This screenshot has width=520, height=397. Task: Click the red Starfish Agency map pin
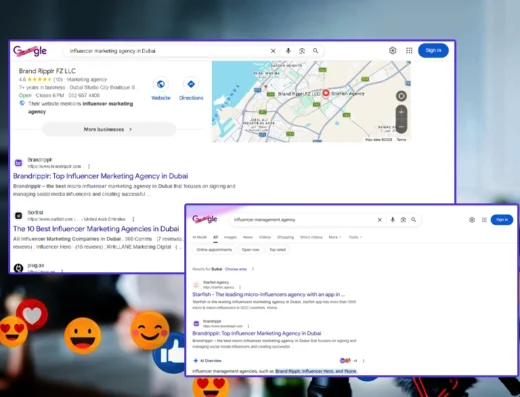326,93
